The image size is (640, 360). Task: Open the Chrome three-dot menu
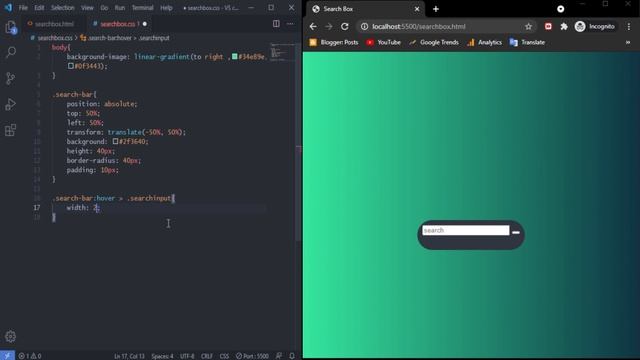pos(629,27)
